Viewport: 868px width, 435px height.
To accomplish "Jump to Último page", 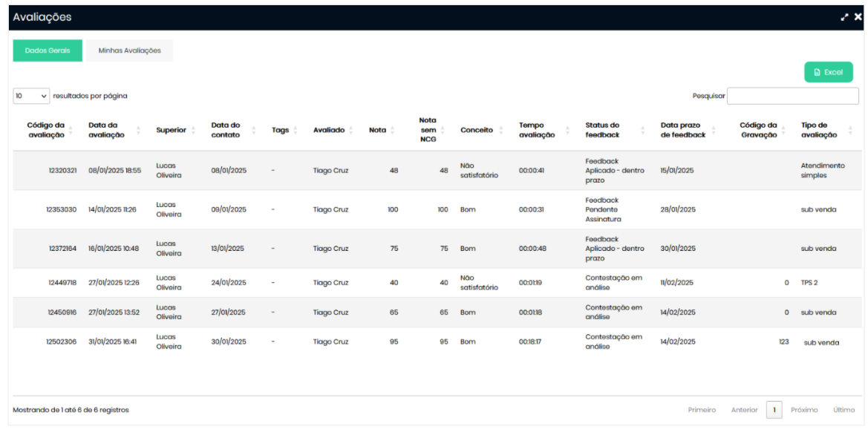I will coord(843,410).
